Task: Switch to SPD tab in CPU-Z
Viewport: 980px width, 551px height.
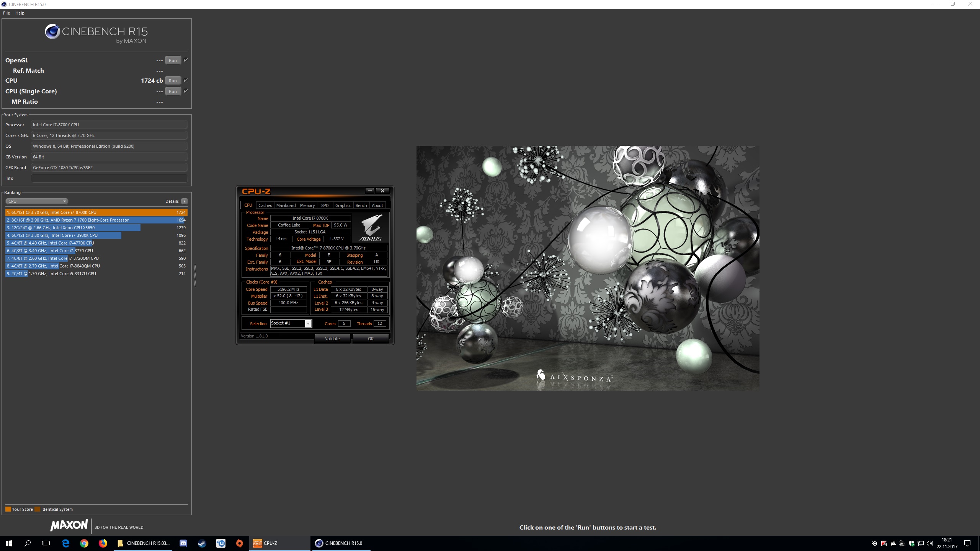Action: pos(325,205)
